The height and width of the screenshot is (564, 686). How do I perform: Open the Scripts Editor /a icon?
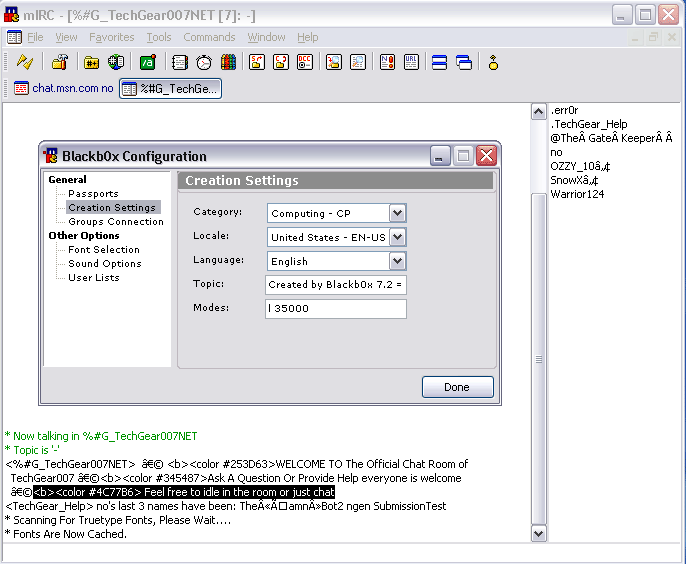[148, 62]
